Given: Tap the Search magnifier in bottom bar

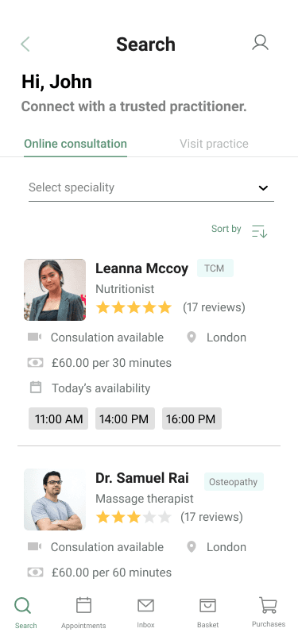Looking at the screenshot, I should pyautogui.click(x=22, y=606).
